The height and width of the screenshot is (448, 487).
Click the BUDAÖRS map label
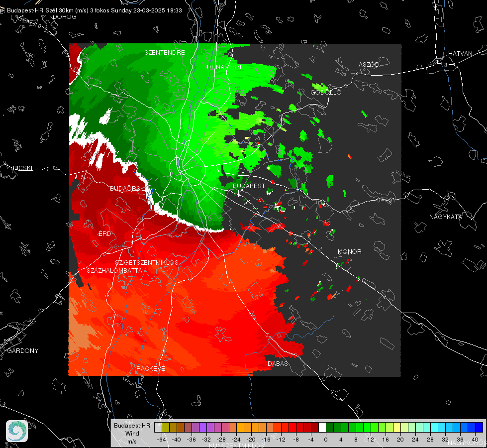pyautogui.click(x=125, y=188)
